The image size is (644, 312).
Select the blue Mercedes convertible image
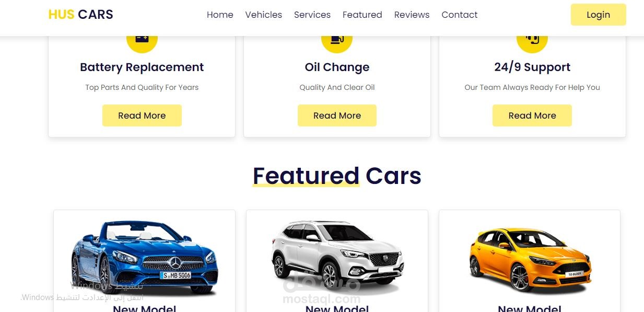[x=144, y=257]
